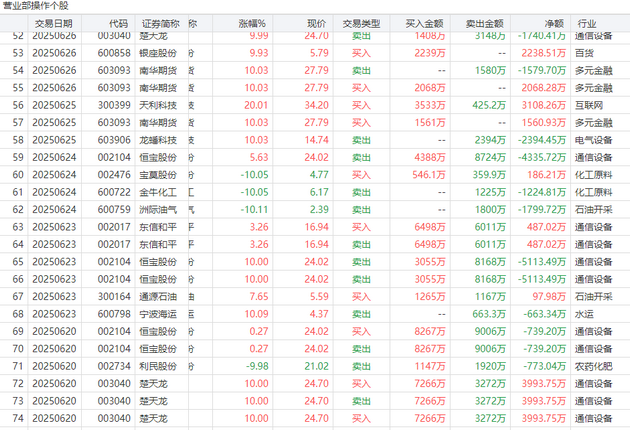
Task: Click price 2.39 for 洲际油气
Action: [x=319, y=209]
